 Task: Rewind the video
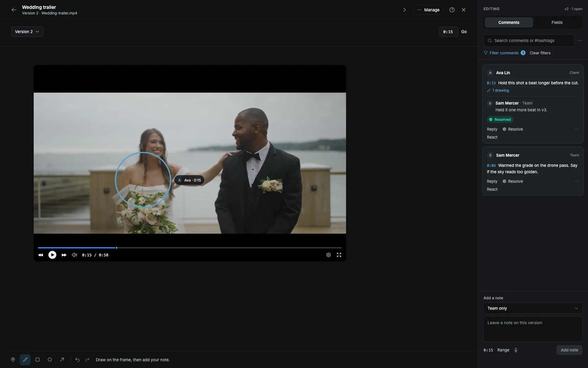click(x=41, y=255)
